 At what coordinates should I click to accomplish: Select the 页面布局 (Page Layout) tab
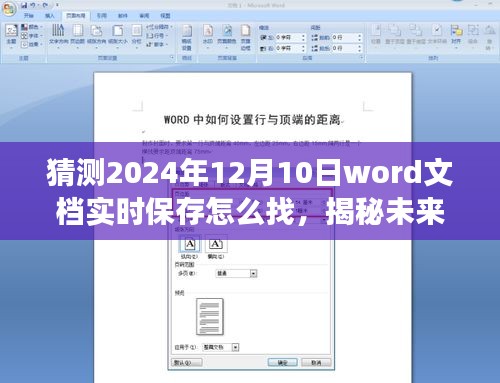76,16
